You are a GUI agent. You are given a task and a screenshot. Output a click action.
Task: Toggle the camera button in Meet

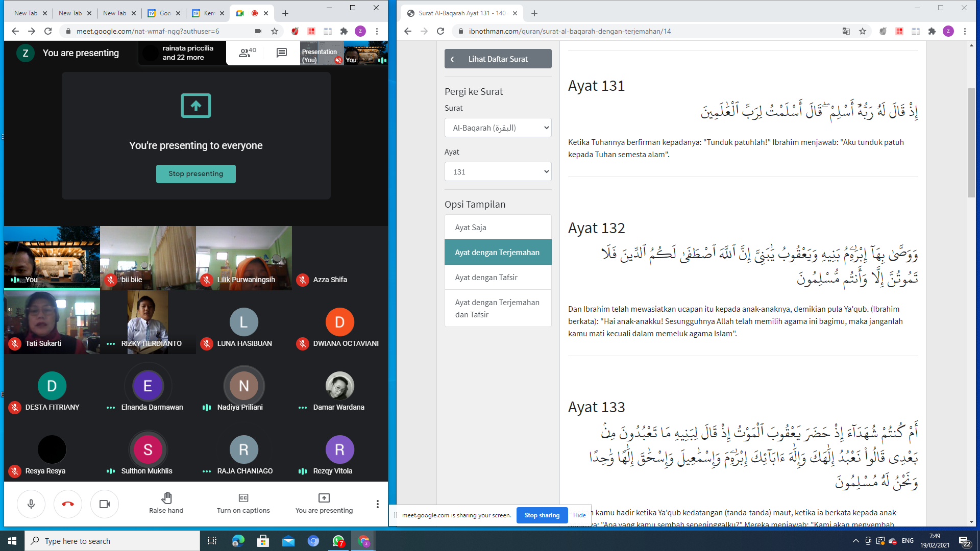pos(105,504)
